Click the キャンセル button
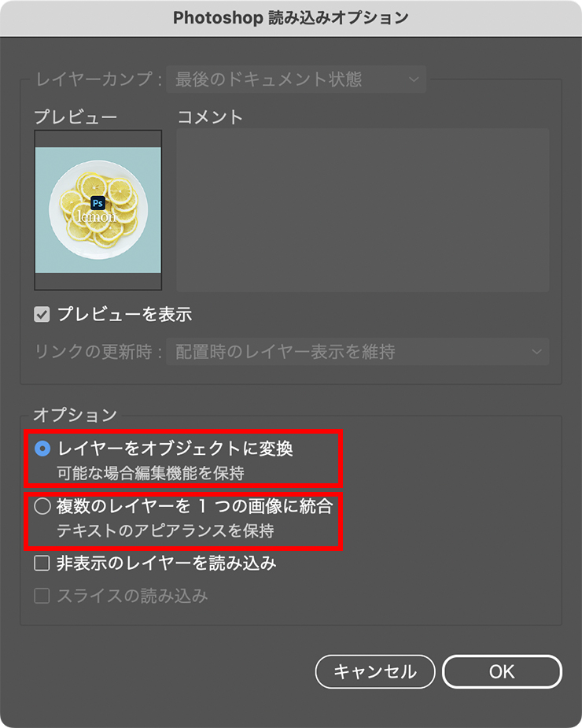Image resolution: width=582 pixels, height=728 pixels. tap(375, 671)
